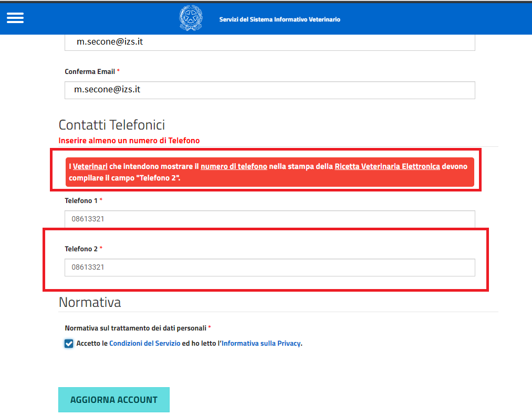
Task: Toggle the Accetto le Condizioni checkbox
Action: [69, 344]
